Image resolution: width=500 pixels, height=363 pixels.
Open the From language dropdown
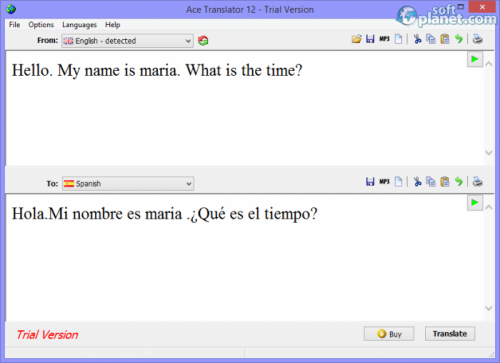coord(127,41)
